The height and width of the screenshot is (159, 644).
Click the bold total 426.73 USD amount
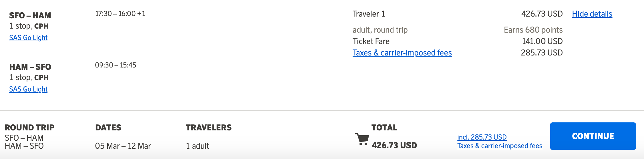pos(394,145)
